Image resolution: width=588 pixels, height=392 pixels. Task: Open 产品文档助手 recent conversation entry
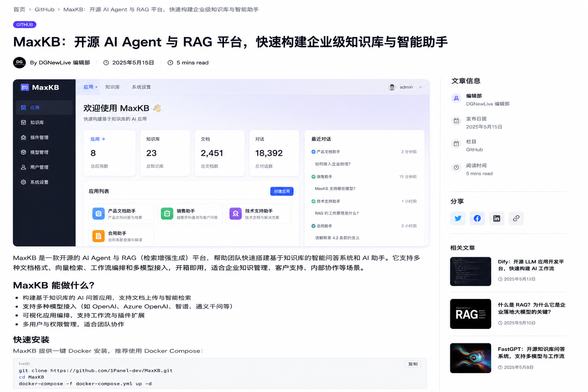(364, 152)
